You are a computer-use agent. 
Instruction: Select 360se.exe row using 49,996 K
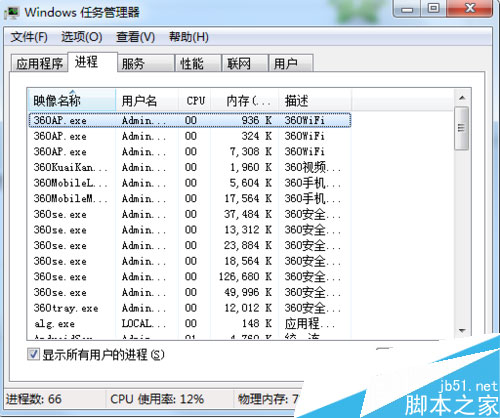coord(190,292)
